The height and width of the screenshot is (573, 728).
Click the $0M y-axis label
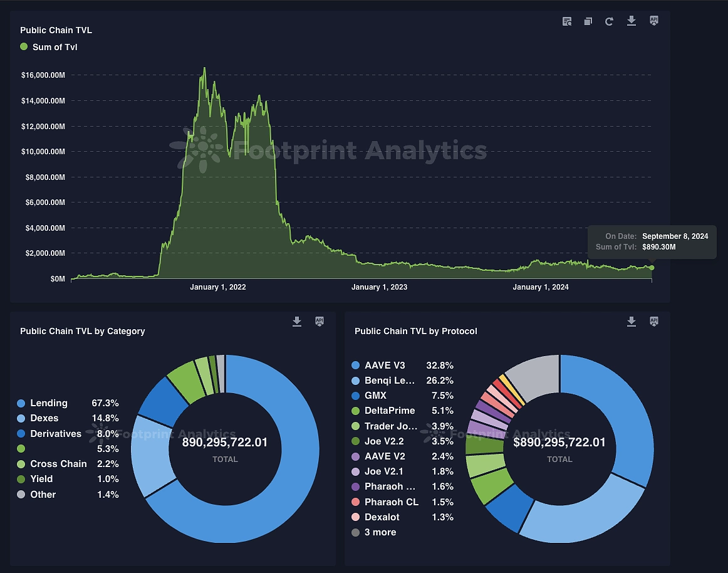58,279
